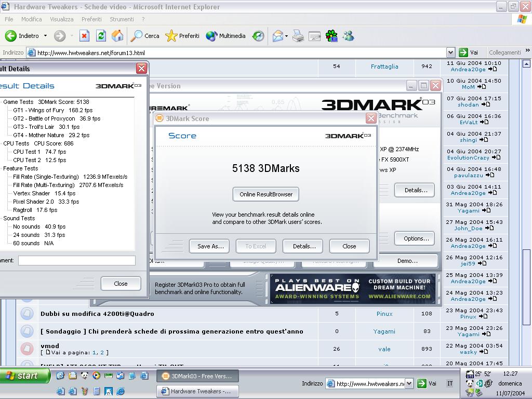The image size is (532, 399).
Task: Click the panda antivirus tray icon
Action: pos(470,383)
